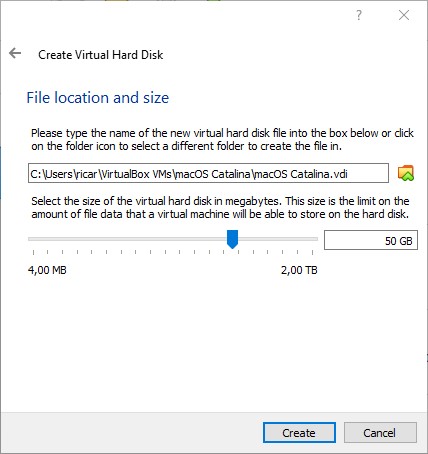Click the 4,00 MB minimum size label
The height and width of the screenshot is (454, 428).
point(47,270)
